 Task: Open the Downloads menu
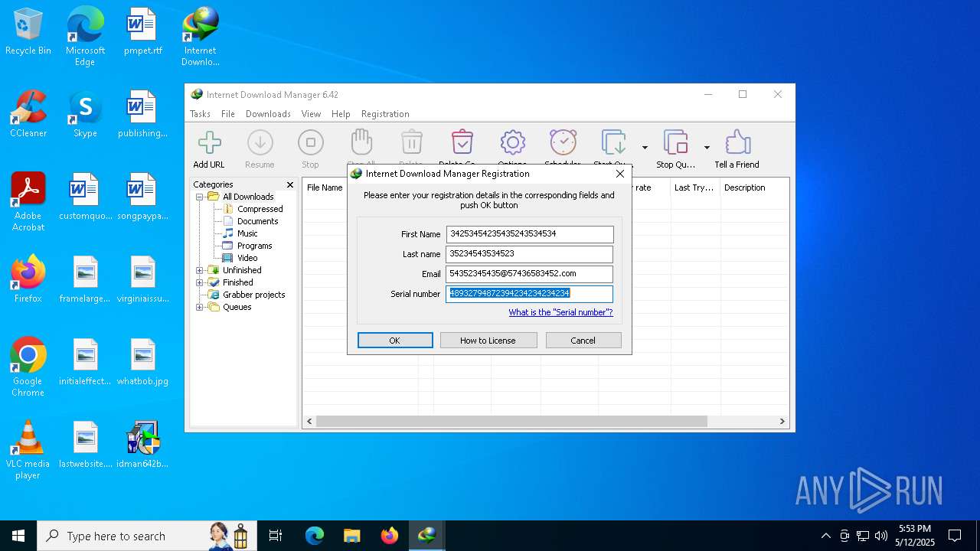tap(268, 114)
